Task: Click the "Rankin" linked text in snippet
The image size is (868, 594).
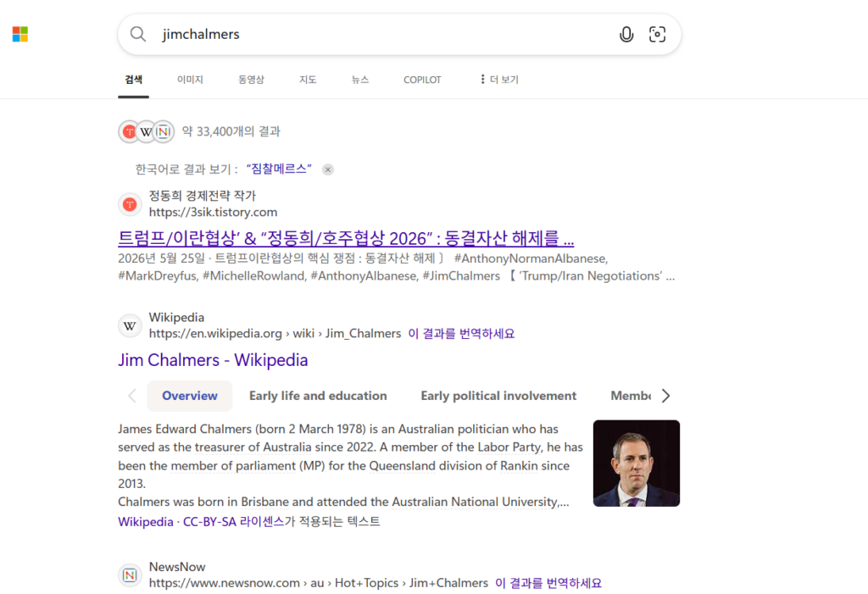Action: [x=520, y=466]
